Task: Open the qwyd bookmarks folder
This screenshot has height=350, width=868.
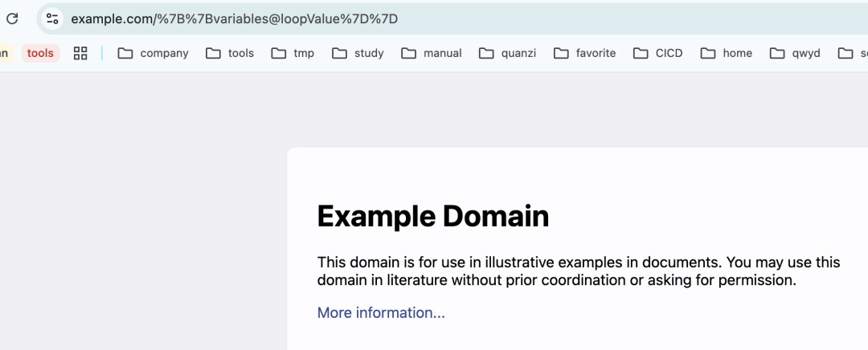Action: tap(795, 53)
